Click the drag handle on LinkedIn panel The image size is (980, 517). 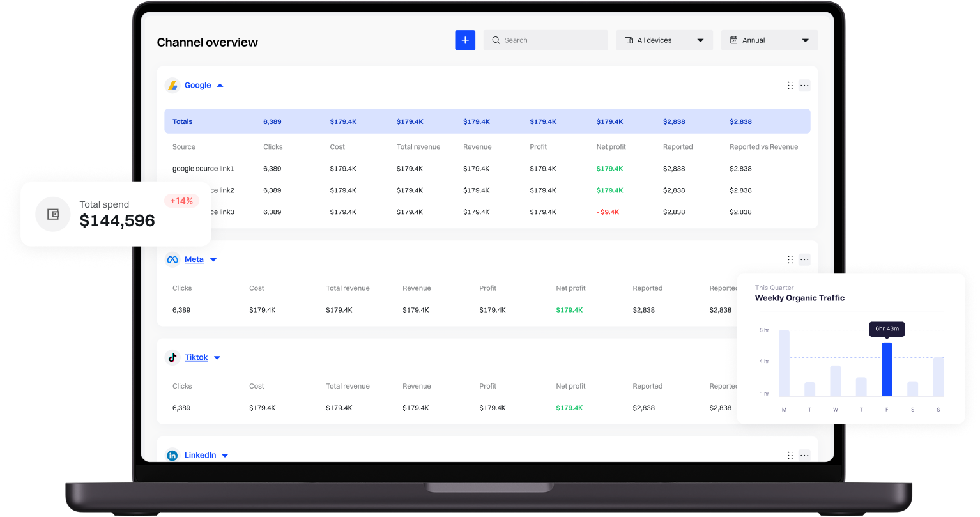pos(790,456)
